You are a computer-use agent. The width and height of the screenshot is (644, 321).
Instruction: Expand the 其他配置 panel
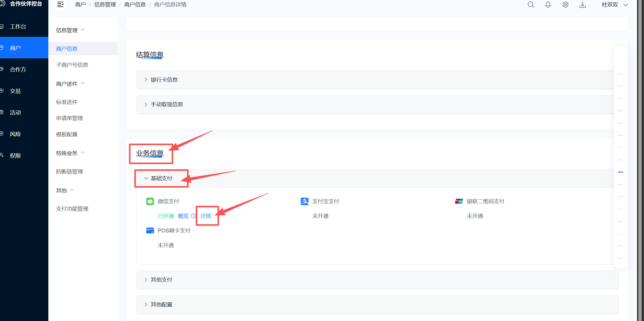[x=377, y=305]
